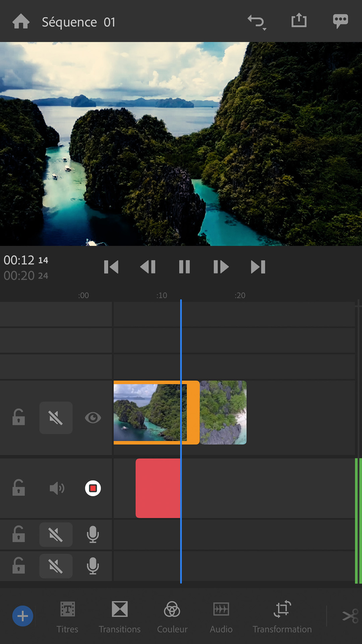Viewport: 362px width, 644px height.
Task: Click the :20 mark on time ruler
Action: click(x=240, y=296)
